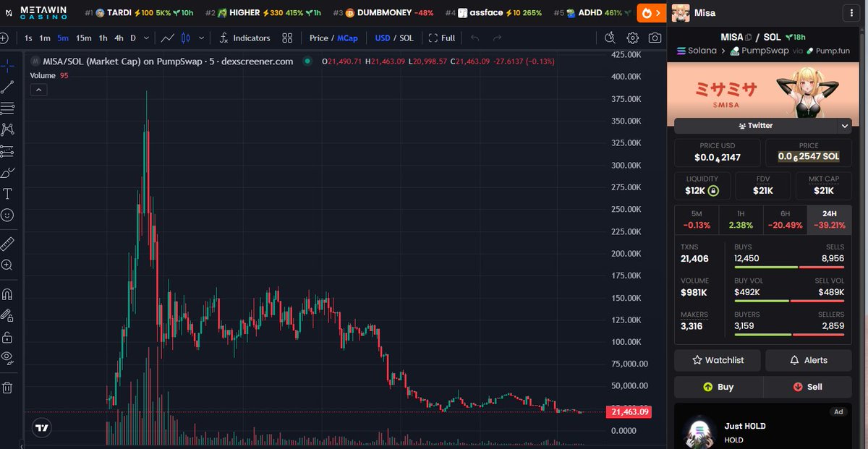
Task: Select the 4h timeframe
Action: pos(119,38)
